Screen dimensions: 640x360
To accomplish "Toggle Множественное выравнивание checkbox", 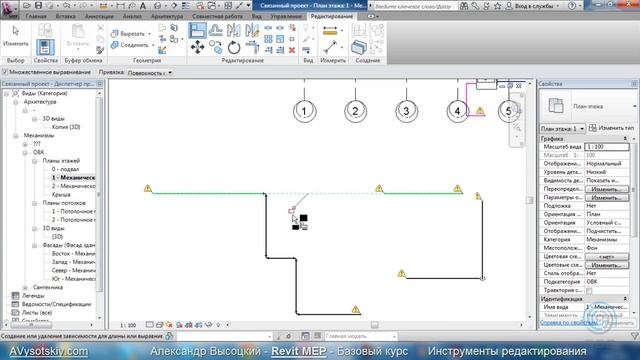I will pos(5,72).
